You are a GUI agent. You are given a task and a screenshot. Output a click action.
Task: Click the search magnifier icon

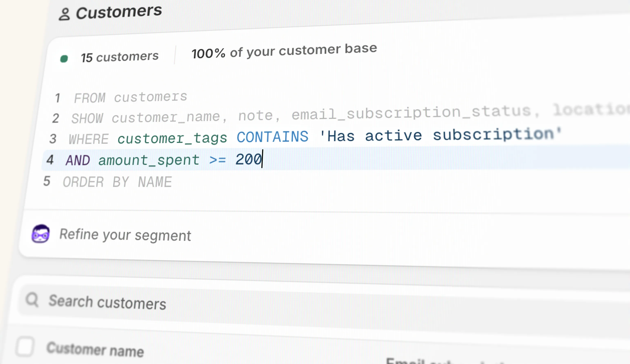[32, 300]
